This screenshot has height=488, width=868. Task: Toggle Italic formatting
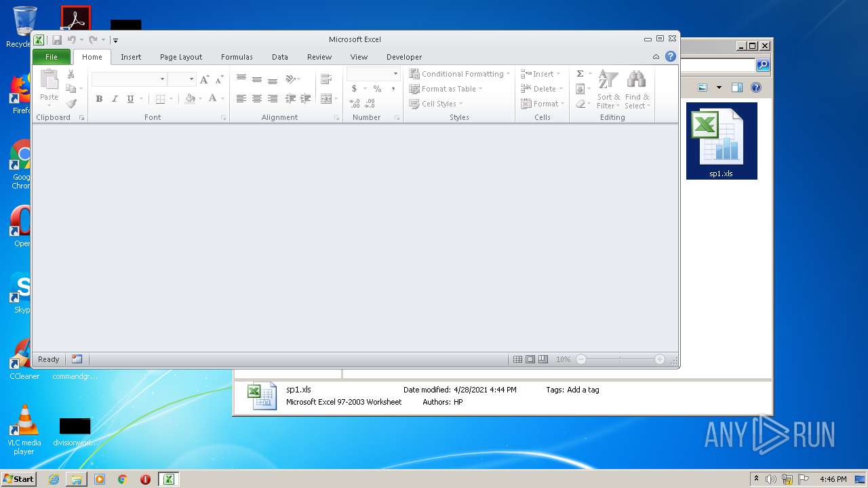[115, 99]
